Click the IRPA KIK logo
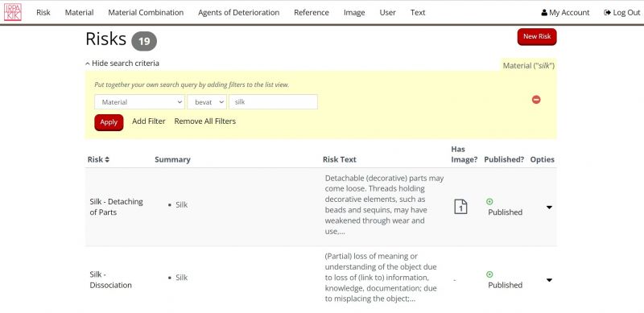 [x=13, y=12]
